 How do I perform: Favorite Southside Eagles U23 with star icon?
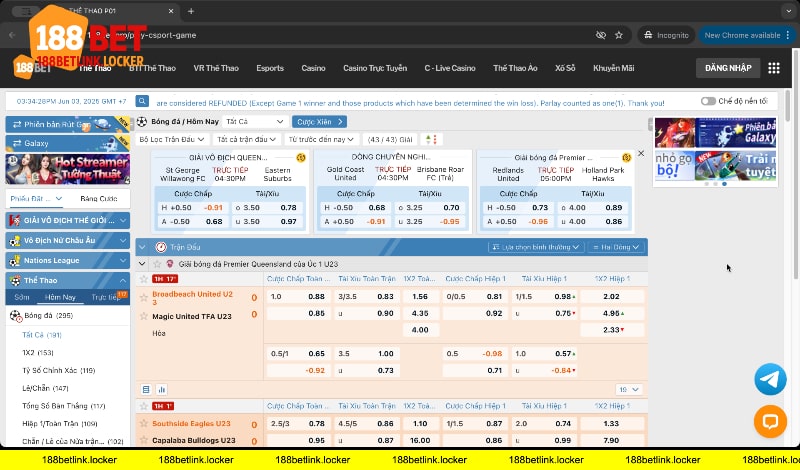144,423
